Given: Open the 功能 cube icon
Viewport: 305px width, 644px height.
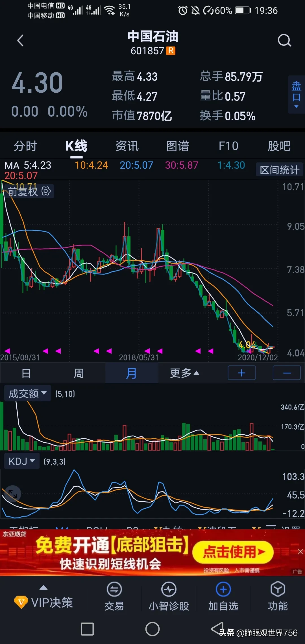Looking at the screenshot, I should tap(278, 589).
